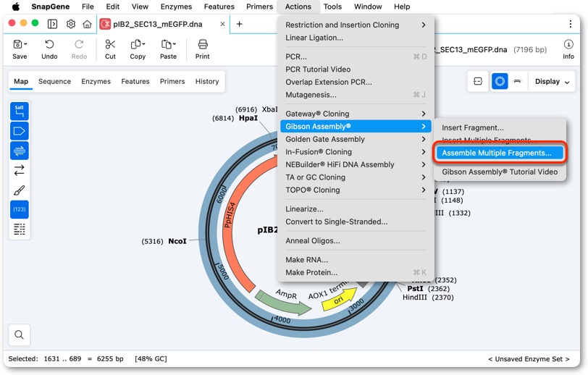Expand NEBuilder HiFi DNA Assembly submenu
588x375 pixels.
tap(356, 164)
